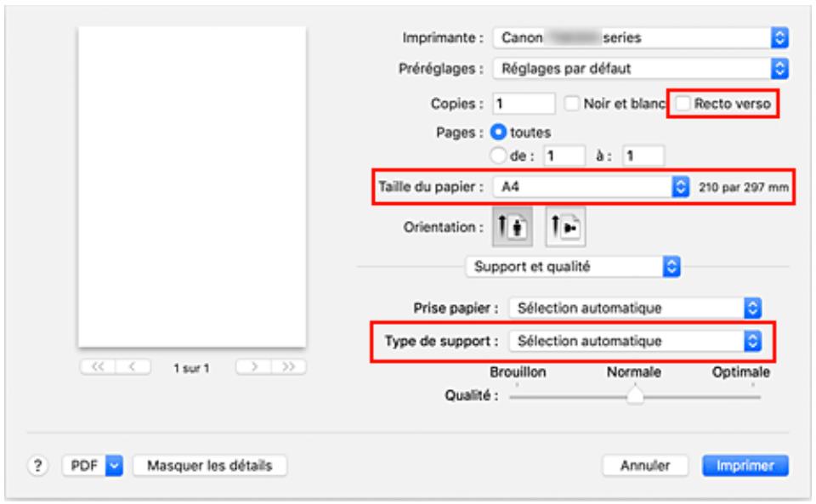
Task: Select portrait orientation icon
Action: point(512,227)
